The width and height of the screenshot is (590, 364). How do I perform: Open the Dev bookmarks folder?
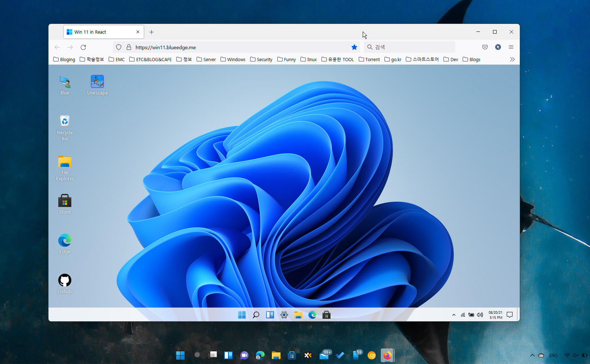click(x=451, y=59)
